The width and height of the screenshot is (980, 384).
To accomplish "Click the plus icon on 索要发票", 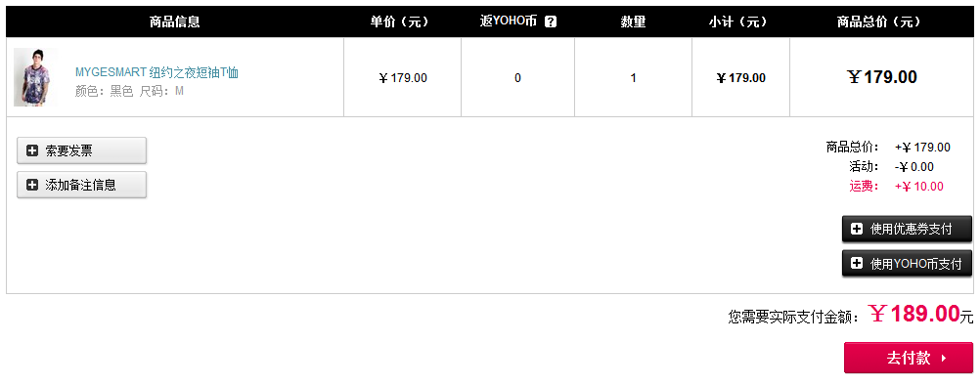I will click(x=32, y=150).
